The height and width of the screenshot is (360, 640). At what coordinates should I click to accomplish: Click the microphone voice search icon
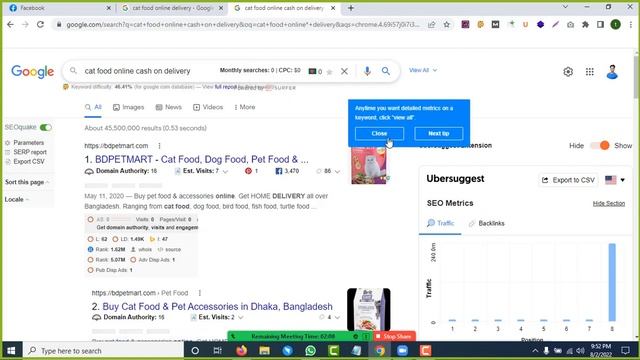coord(367,71)
